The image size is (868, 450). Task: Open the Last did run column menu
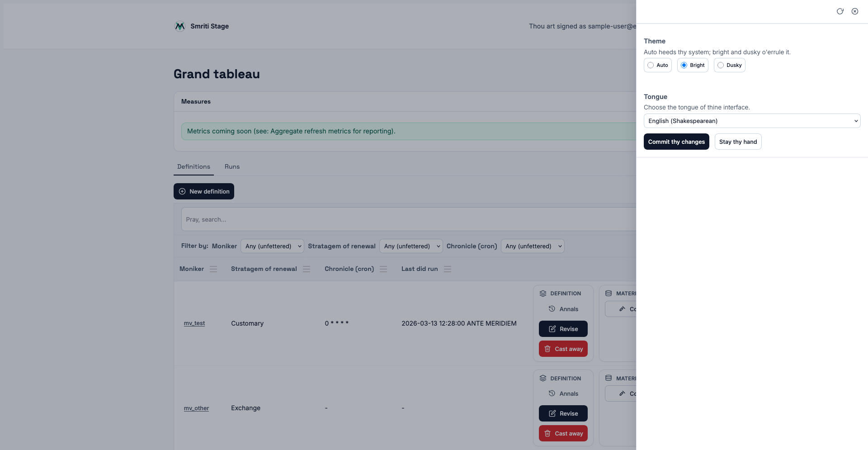(448, 269)
